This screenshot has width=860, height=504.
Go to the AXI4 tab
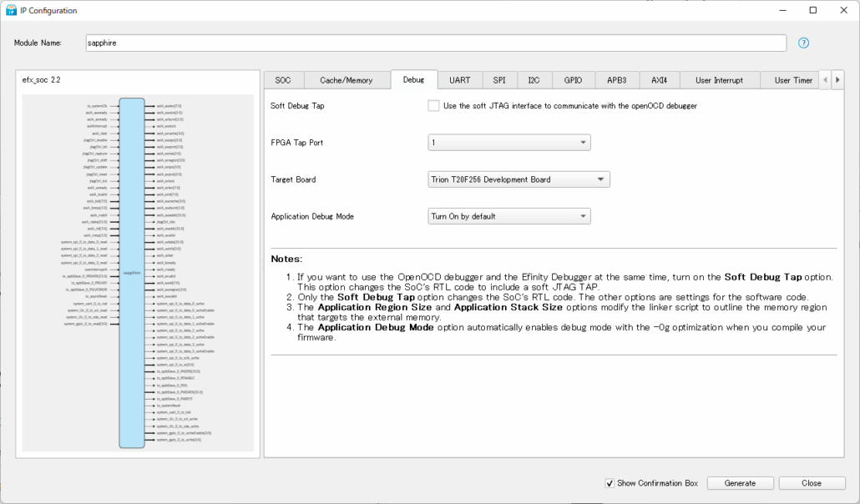pyautogui.click(x=660, y=80)
